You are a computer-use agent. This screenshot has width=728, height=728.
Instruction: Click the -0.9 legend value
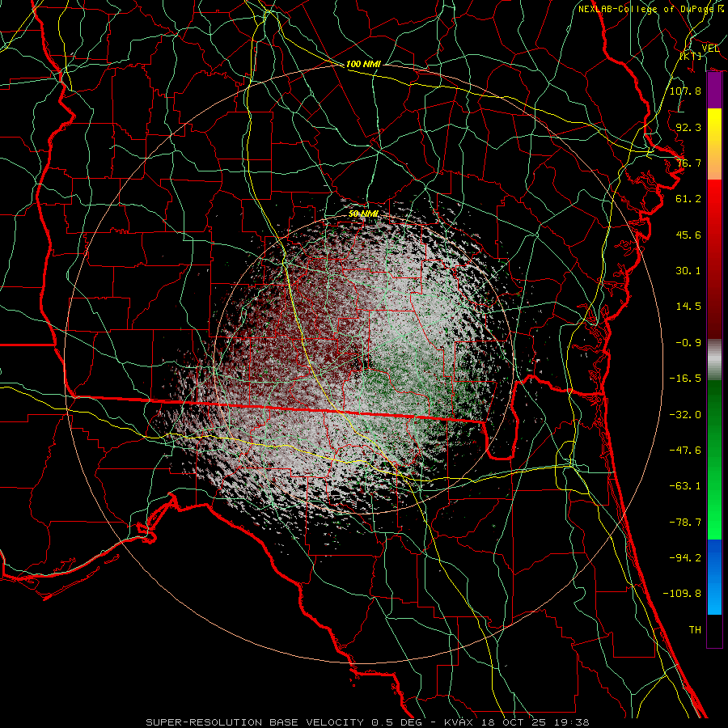688,343
